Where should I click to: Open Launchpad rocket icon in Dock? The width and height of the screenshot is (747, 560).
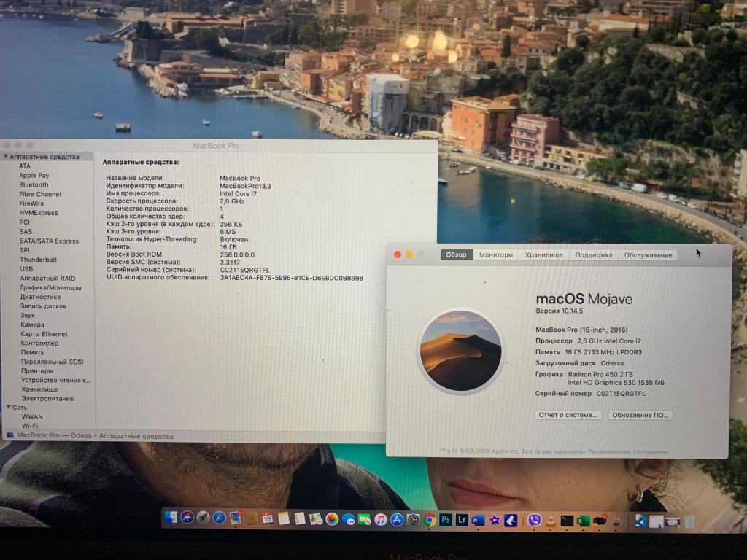203,518
